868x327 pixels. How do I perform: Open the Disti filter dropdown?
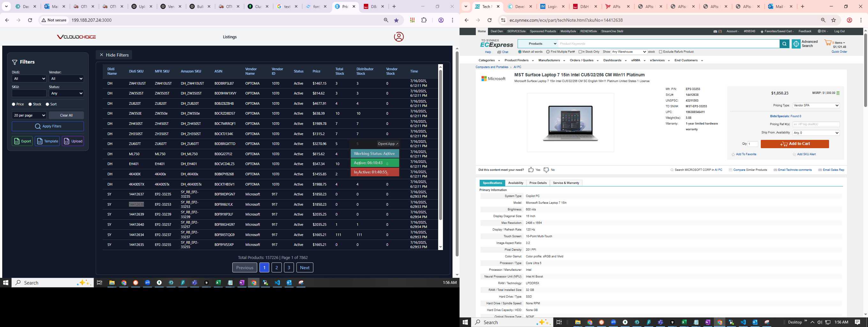[29, 79]
